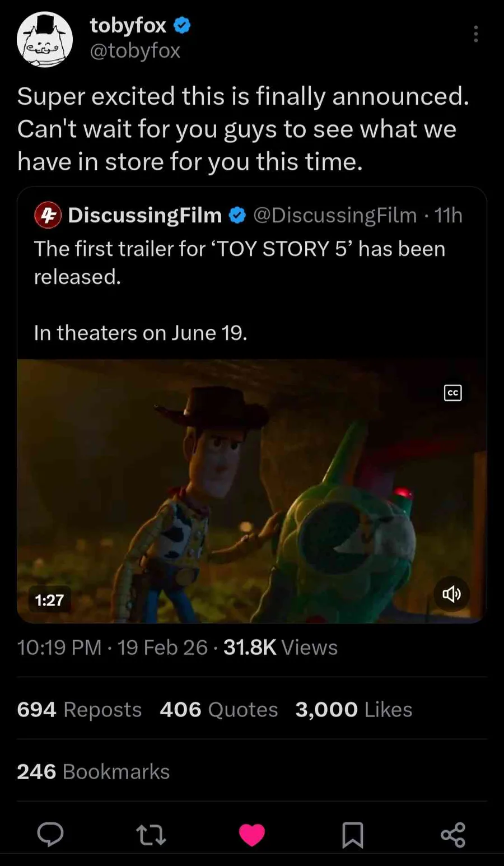Screen dimensions: 504x866
Task: Tap the reply speech bubble icon
Action: click(x=50, y=835)
